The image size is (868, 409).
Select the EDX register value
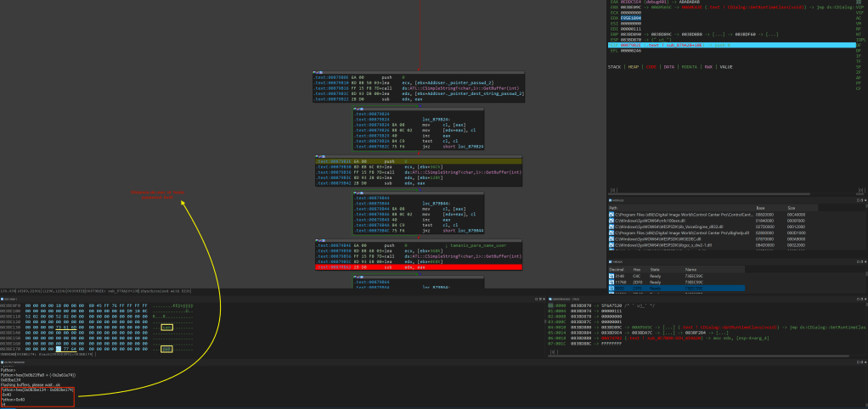click(x=629, y=17)
